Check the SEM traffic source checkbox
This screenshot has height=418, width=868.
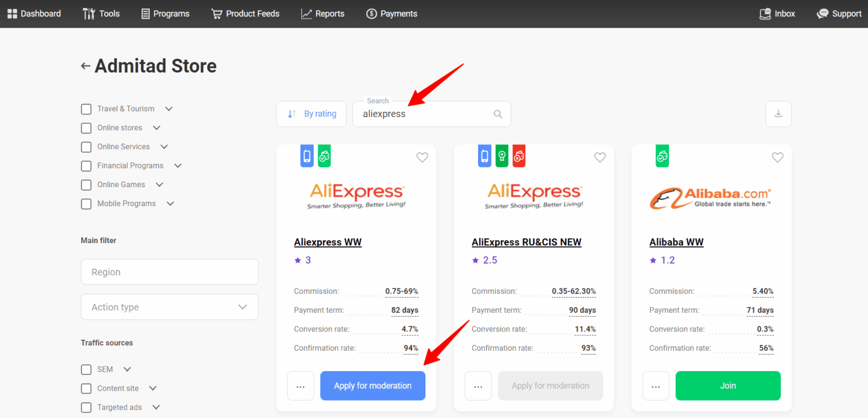pyautogui.click(x=86, y=369)
